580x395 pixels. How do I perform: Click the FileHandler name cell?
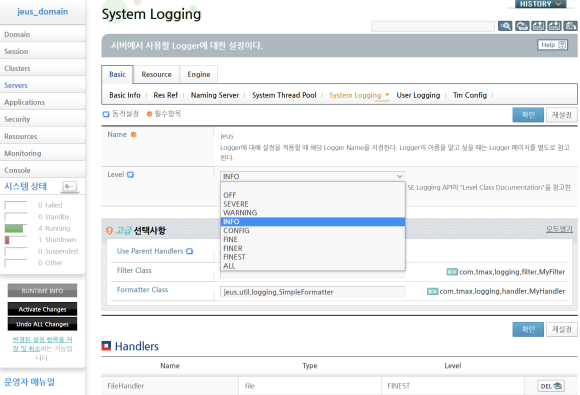(170, 386)
